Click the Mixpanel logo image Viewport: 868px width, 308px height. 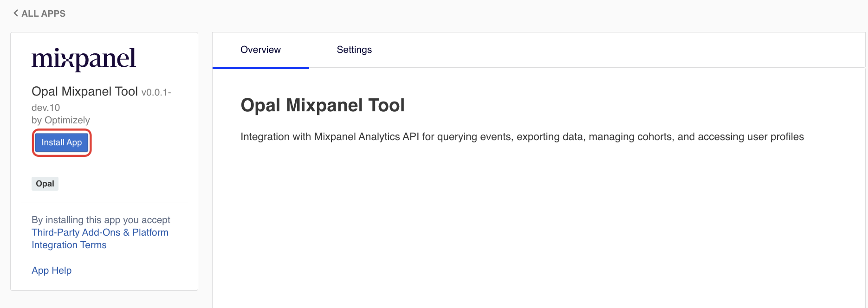pyautogui.click(x=84, y=59)
